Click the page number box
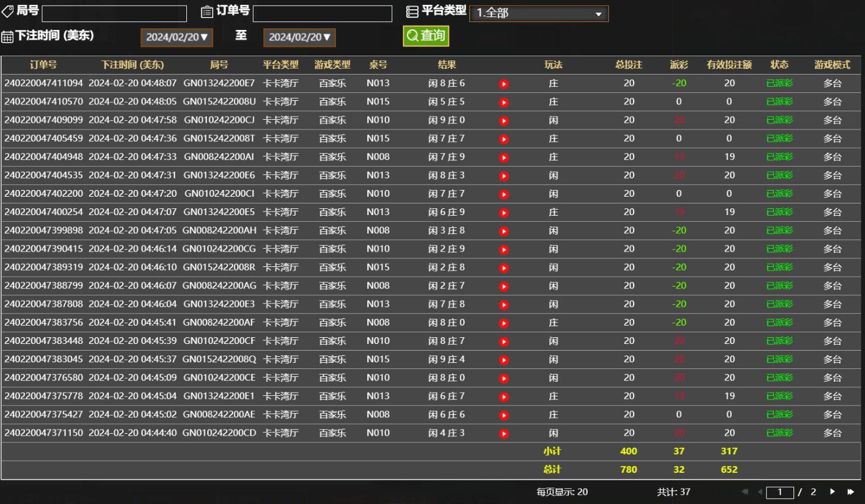The height and width of the screenshot is (504, 865). click(x=779, y=492)
